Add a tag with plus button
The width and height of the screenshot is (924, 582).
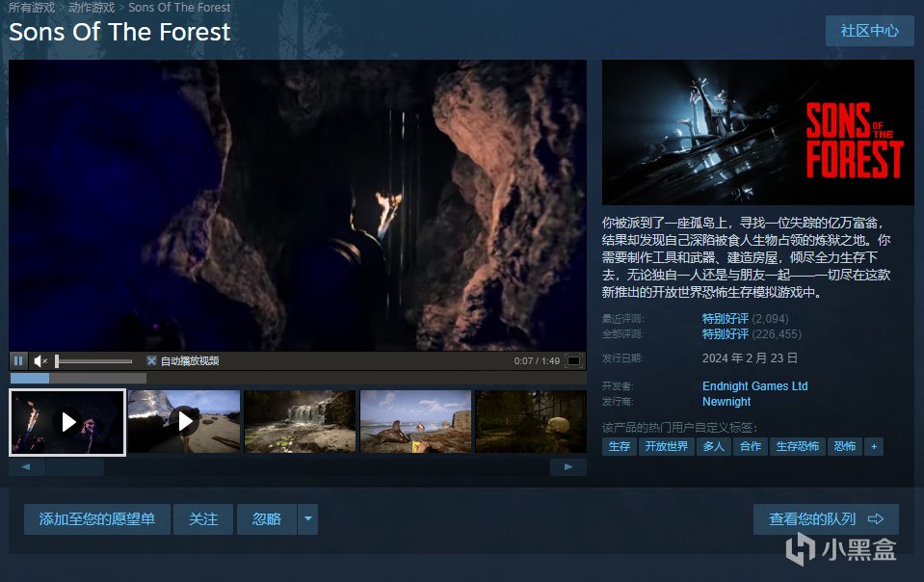point(874,446)
